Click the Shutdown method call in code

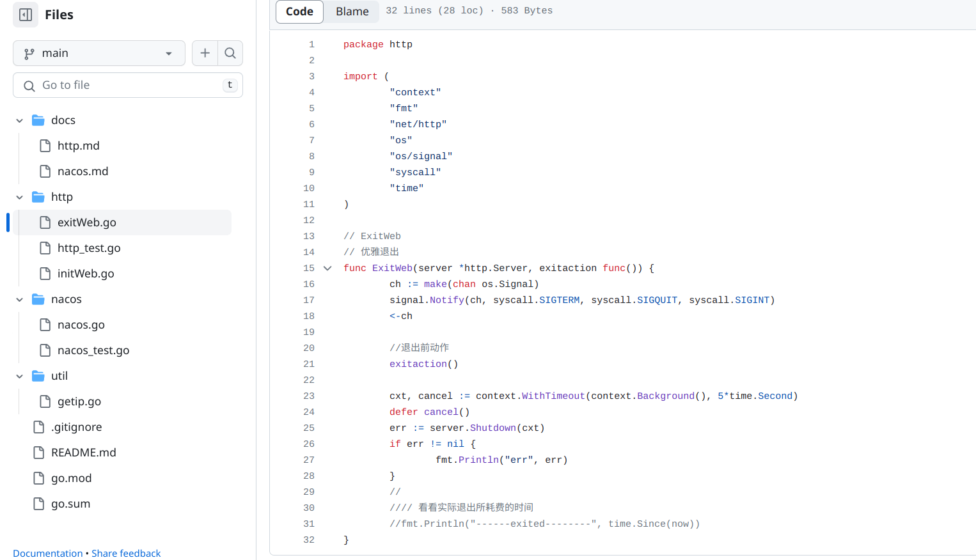pos(493,428)
